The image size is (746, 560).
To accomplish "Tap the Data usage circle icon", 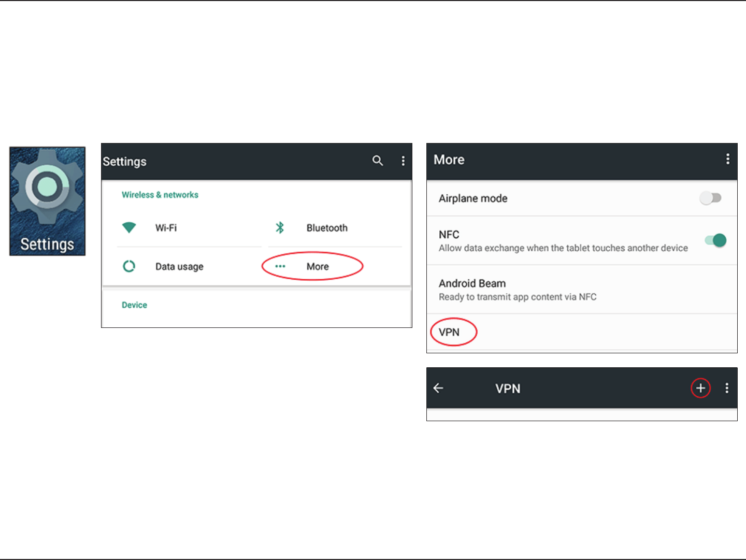I will (129, 266).
